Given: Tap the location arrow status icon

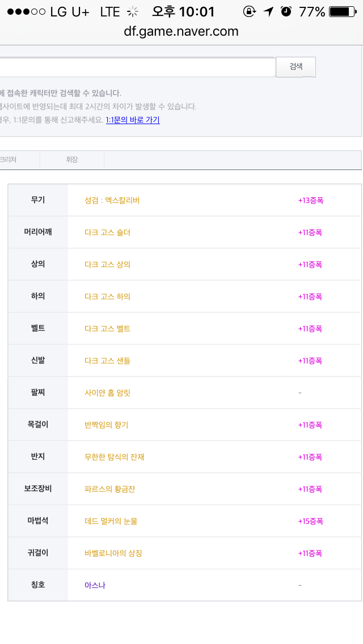Looking at the screenshot, I should coord(268,11).
